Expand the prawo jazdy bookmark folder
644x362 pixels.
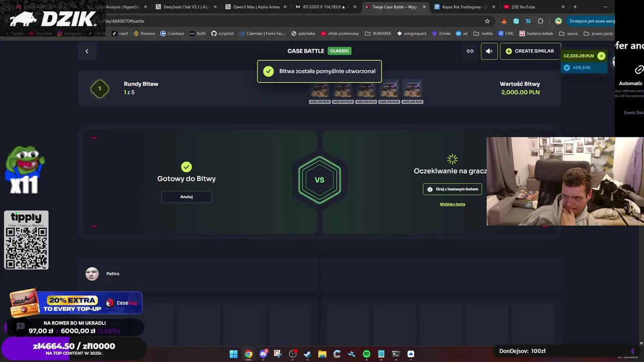coord(598,34)
